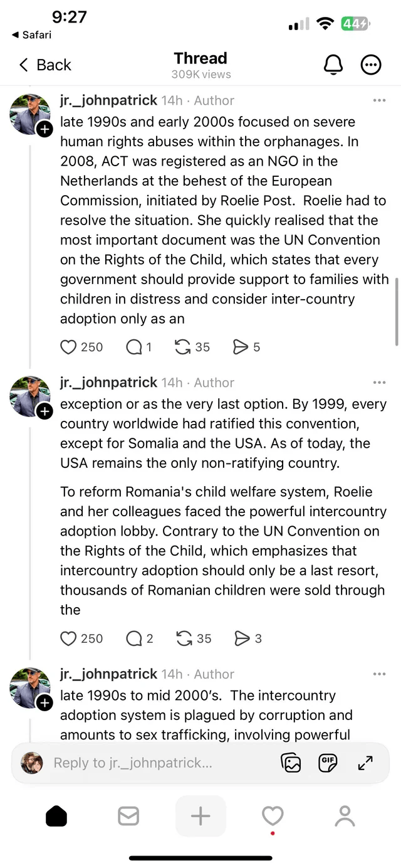Open more options for the second post
Screen dimensions: 401x868
pyautogui.click(x=379, y=383)
